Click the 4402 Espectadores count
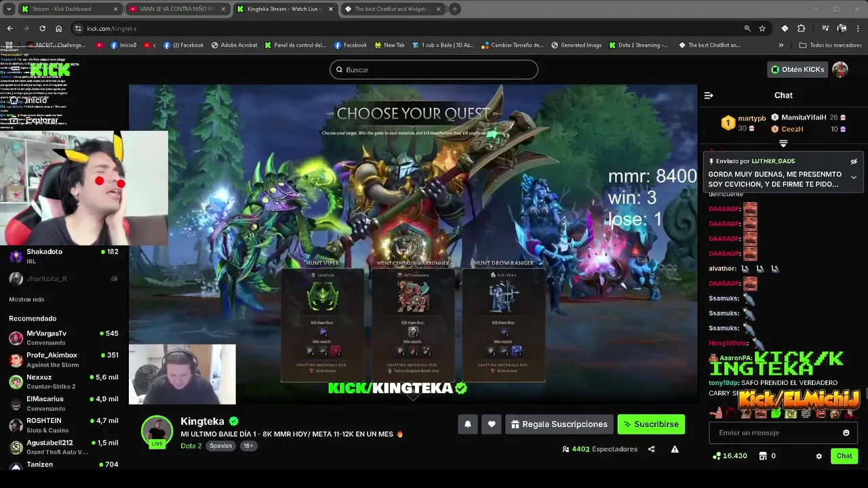The image size is (868, 488). click(x=599, y=449)
